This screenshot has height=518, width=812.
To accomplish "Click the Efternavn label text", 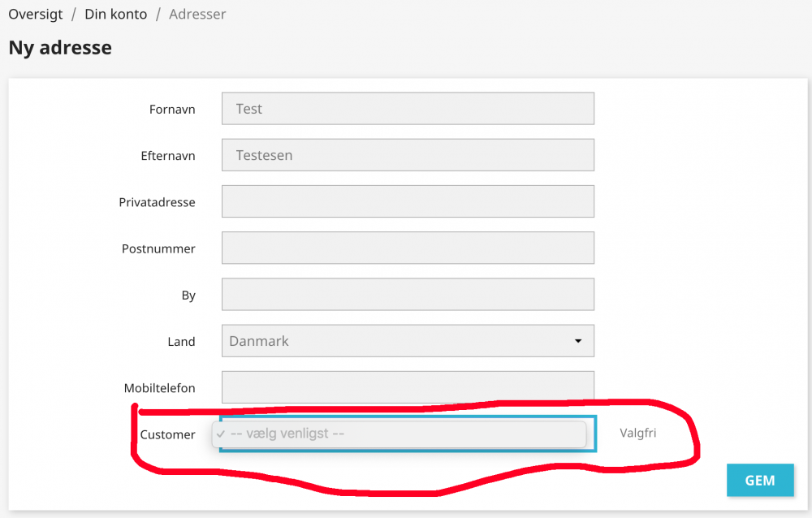I will point(168,156).
